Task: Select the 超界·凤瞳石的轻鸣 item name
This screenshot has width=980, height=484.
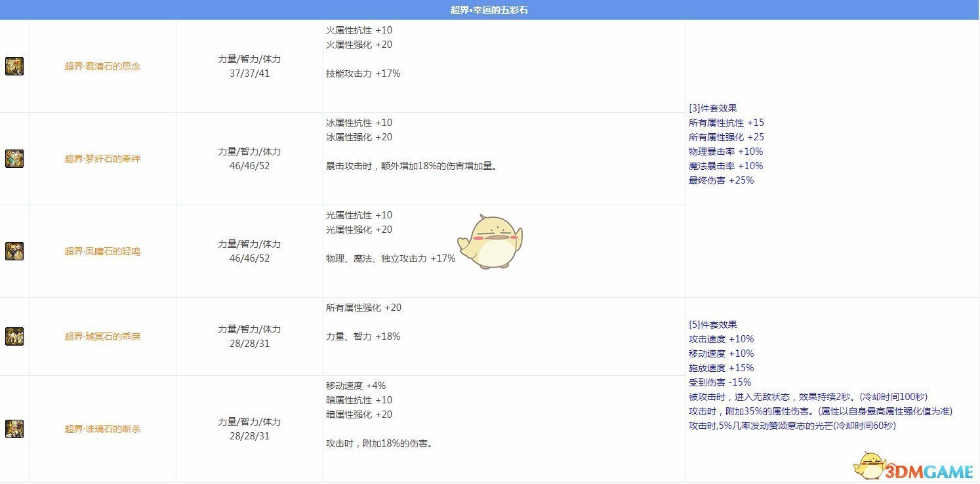Action: tap(102, 251)
